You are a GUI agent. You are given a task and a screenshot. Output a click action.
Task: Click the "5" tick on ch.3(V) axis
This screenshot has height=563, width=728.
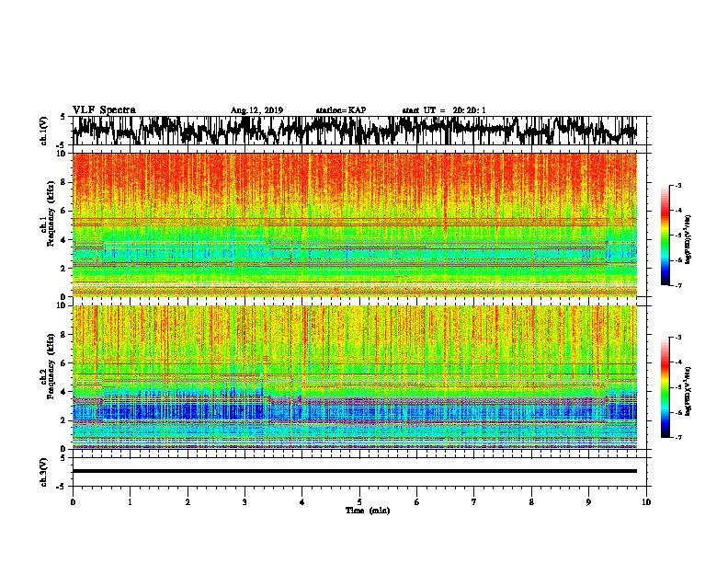(x=63, y=458)
